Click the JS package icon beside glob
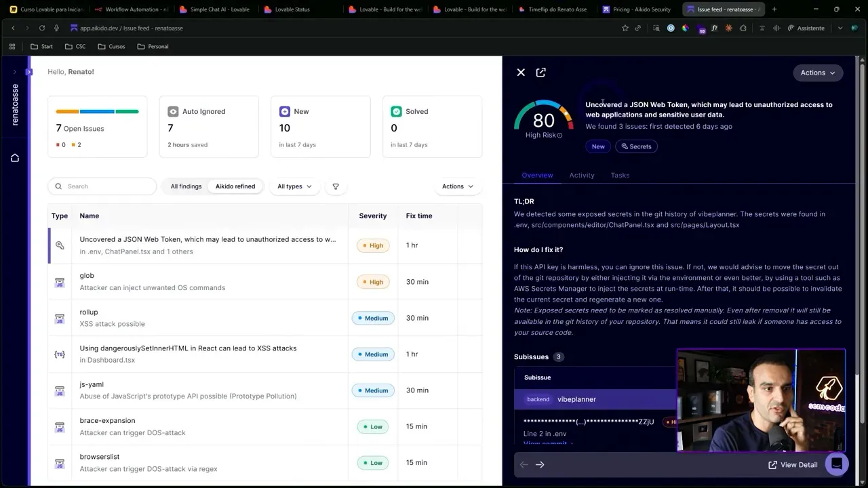Screen dimensions: 868x488 coord(60,281)
